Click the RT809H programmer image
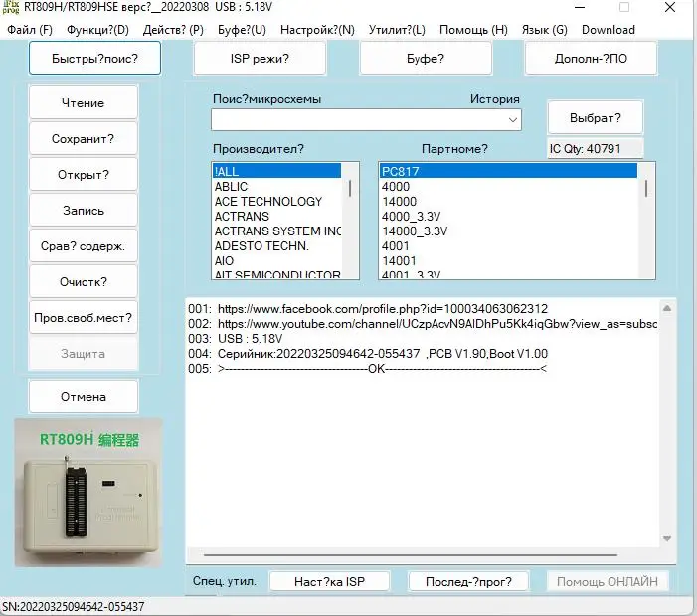This screenshot has height=616, width=697. [x=88, y=493]
